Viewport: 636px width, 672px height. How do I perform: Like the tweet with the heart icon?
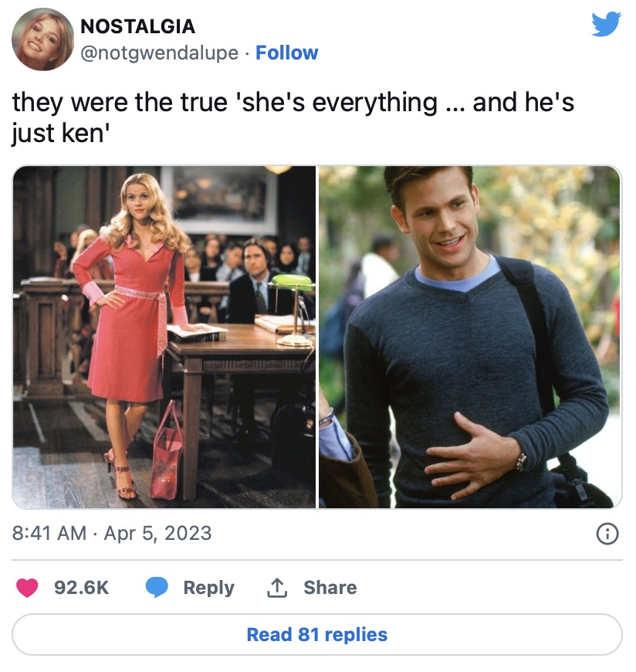click(27, 588)
